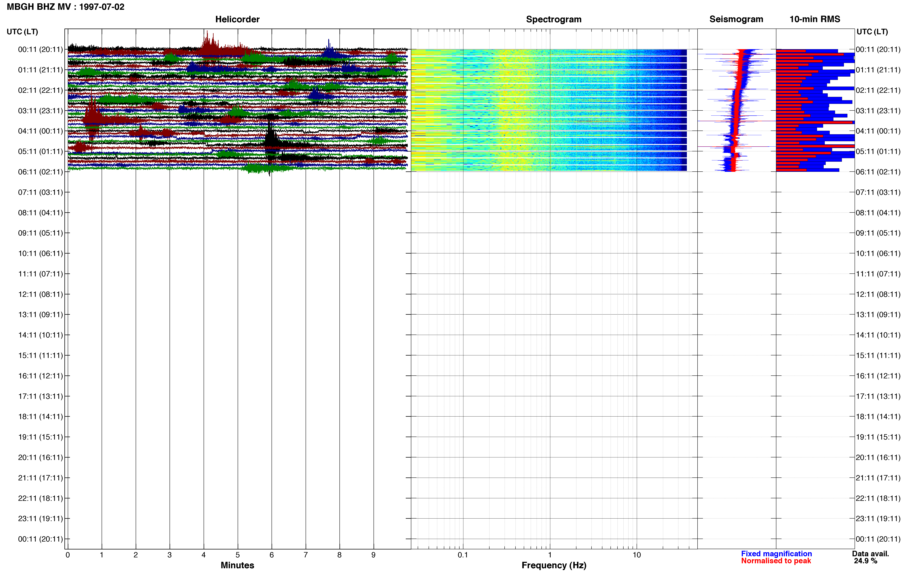Click left time label 19:11 (15:11)
Screen dimensions: 924x578
coord(41,437)
